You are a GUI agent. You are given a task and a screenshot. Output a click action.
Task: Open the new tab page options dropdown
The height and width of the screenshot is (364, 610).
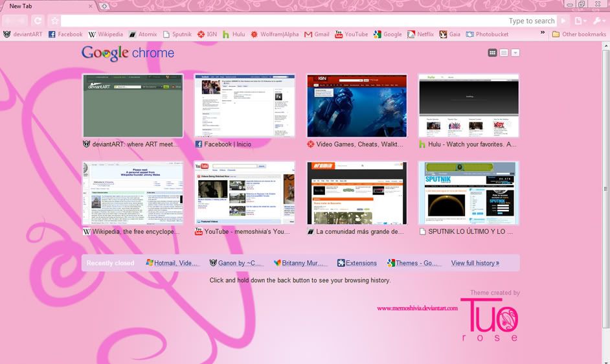515,52
